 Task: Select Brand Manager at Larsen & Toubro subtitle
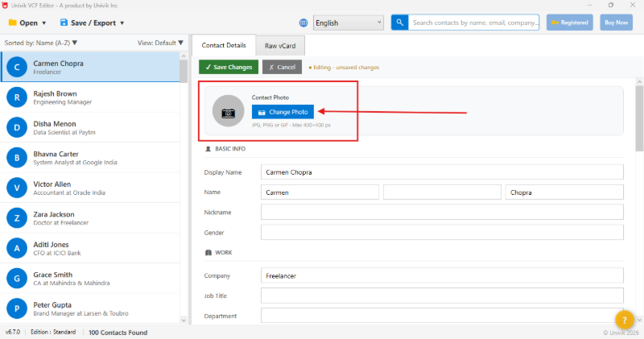tap(80, 313)
